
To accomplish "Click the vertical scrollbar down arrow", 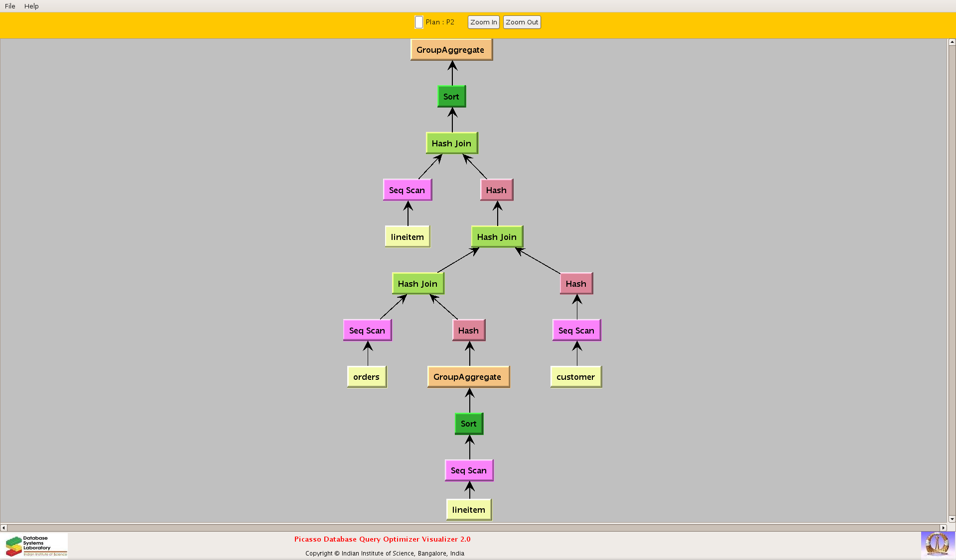I will (952, 519).
